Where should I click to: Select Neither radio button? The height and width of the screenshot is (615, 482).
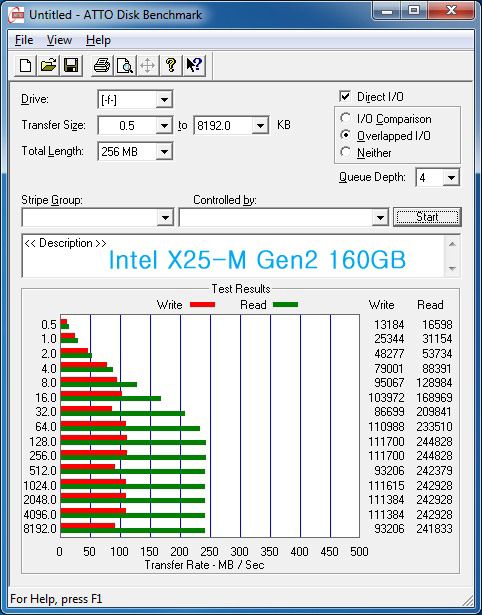(346, 152)
